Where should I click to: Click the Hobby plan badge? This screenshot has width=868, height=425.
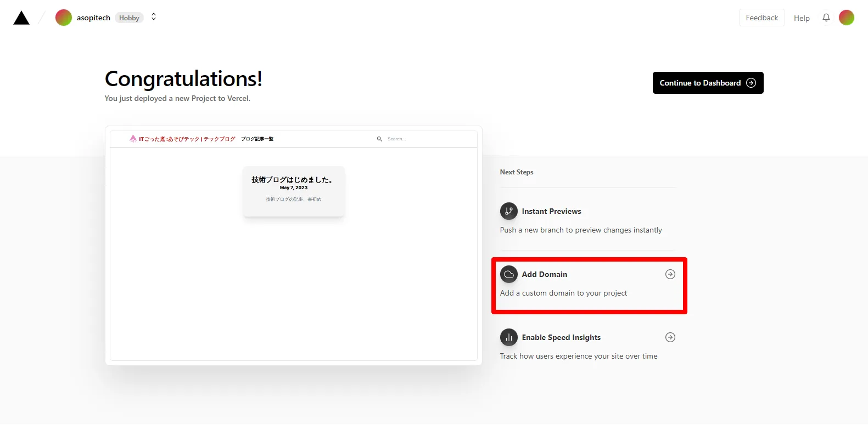coord(129,18)
